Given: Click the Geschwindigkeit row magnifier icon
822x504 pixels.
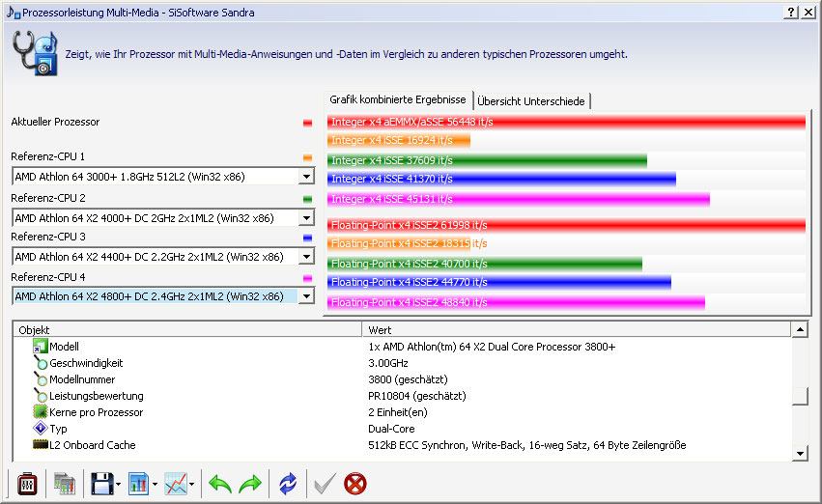Looking at the screenshot, I should coord(41,362).
